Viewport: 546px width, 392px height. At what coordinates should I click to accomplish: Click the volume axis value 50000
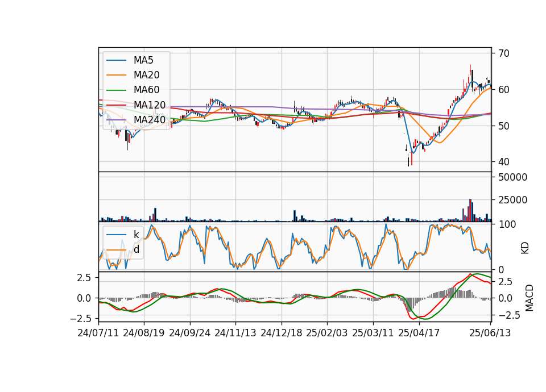[513, 177]
